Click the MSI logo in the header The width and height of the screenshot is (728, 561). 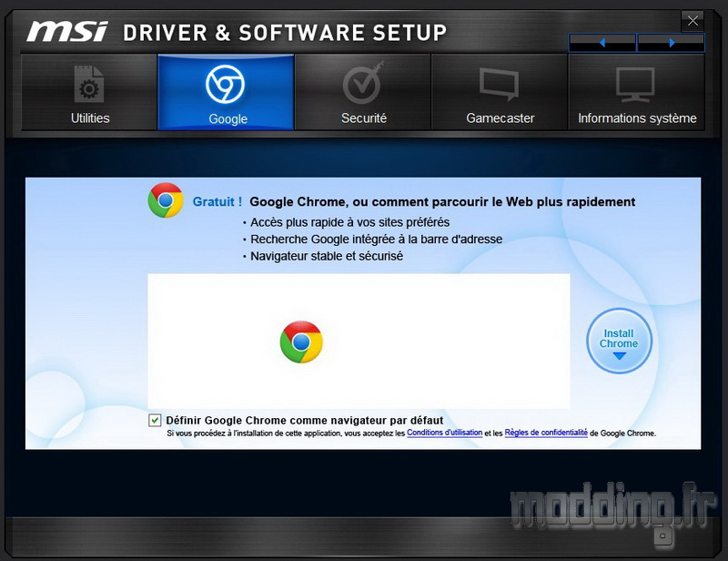[x=67, y=32]
